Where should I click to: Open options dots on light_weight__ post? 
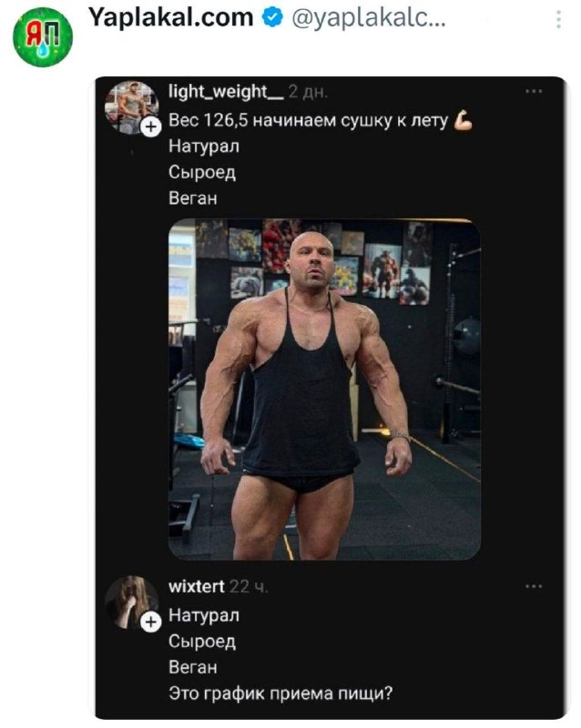pos(534,92)
